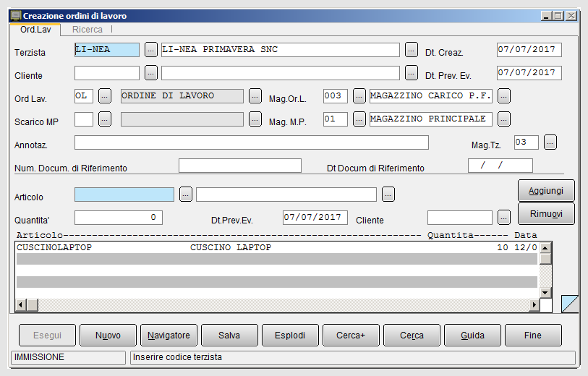
Task: Open lookup button after Cliente description field
Action: pyautogui.click(x=412, y=73)
